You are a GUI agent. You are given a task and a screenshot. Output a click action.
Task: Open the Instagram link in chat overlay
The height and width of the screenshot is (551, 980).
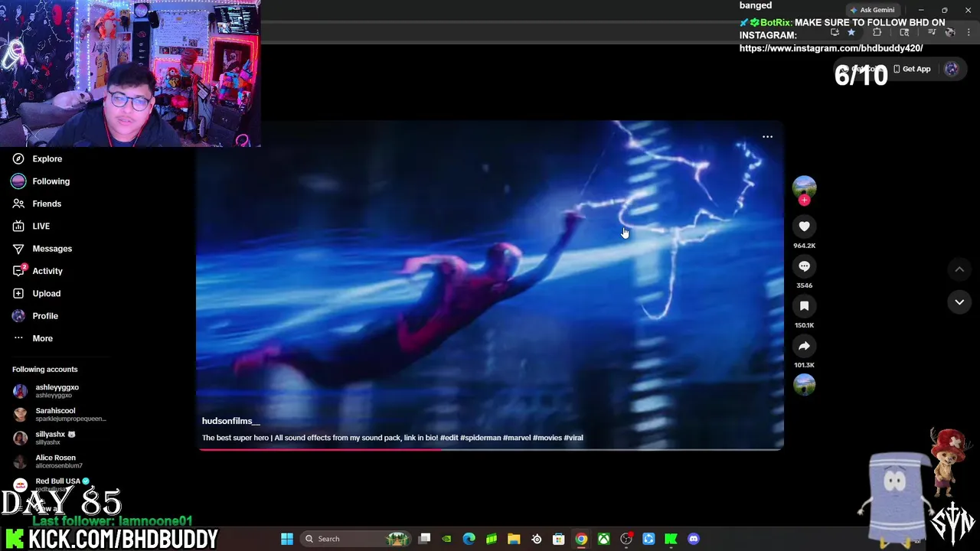(831, 48)
